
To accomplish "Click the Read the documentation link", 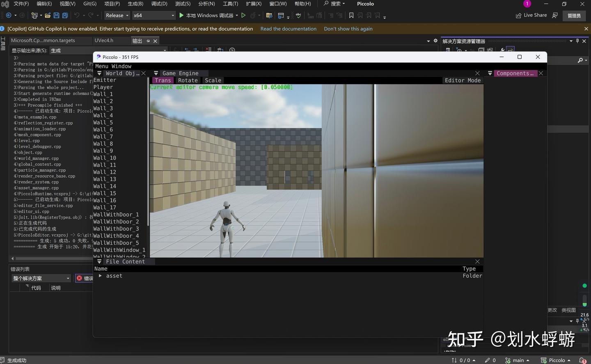I will (288, 29).
